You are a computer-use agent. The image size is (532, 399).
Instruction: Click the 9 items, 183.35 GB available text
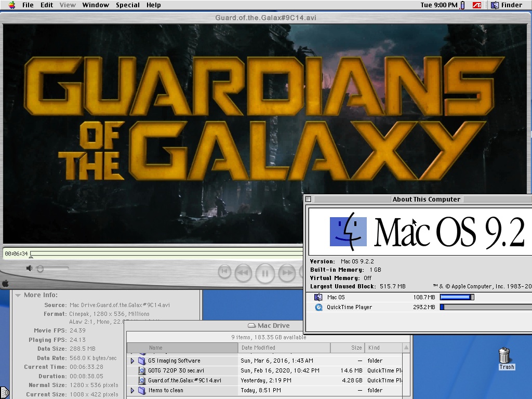[x=269, y=337]
